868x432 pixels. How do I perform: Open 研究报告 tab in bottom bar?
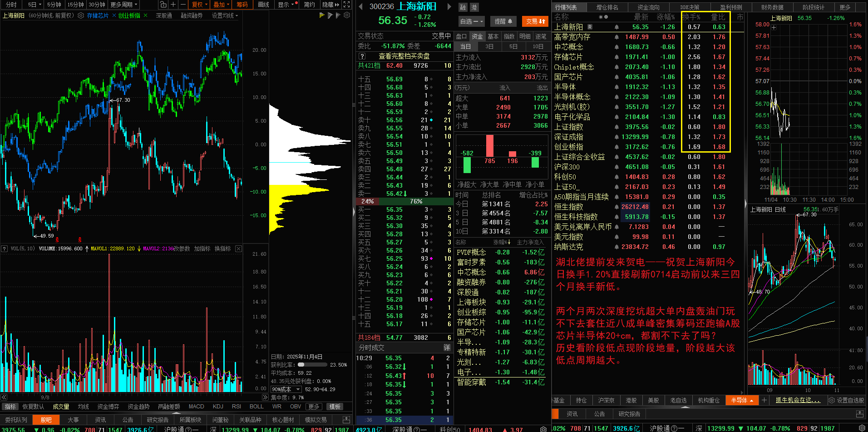point(158,420)
